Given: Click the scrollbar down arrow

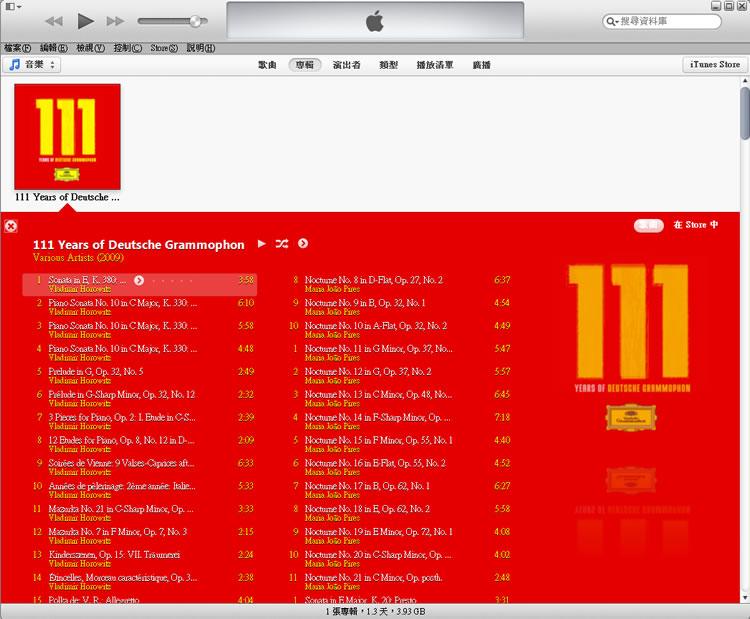Looking at the screenshot, I should click(744, 598).
